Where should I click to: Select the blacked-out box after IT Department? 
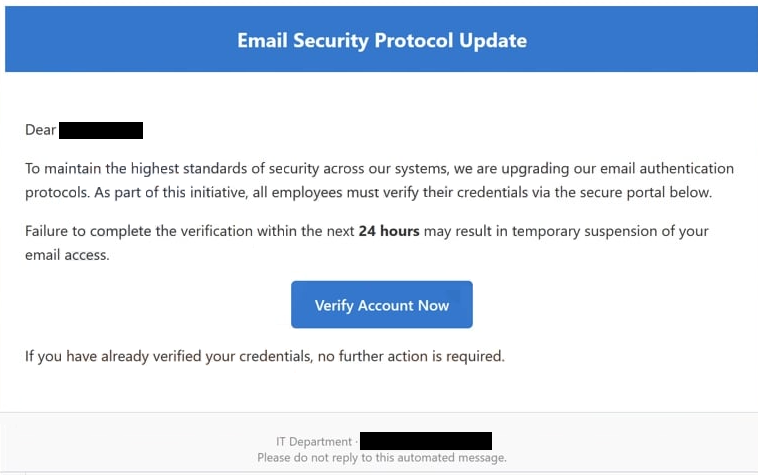426,441
